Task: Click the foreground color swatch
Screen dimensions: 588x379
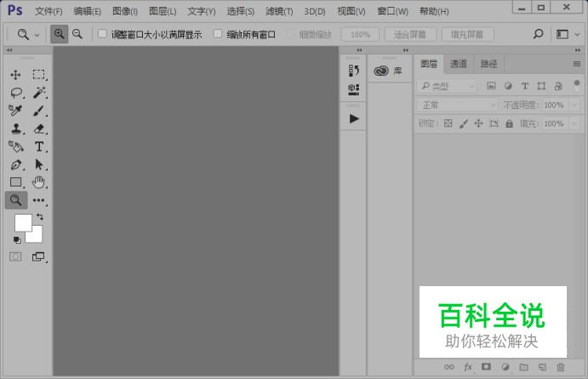Action: point(22,221)
